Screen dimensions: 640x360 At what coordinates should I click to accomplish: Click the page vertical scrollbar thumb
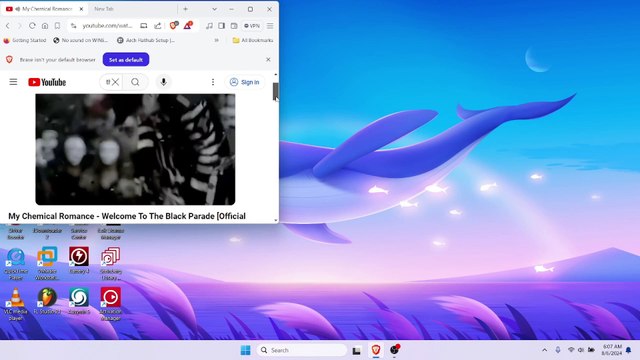pyautogui.click(x=276, y=91)
